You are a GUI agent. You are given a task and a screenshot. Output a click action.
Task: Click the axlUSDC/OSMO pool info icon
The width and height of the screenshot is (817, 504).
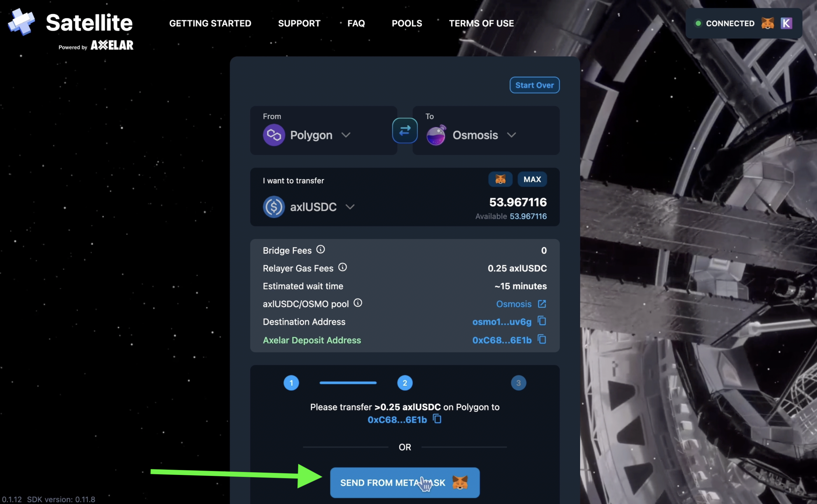358,303
